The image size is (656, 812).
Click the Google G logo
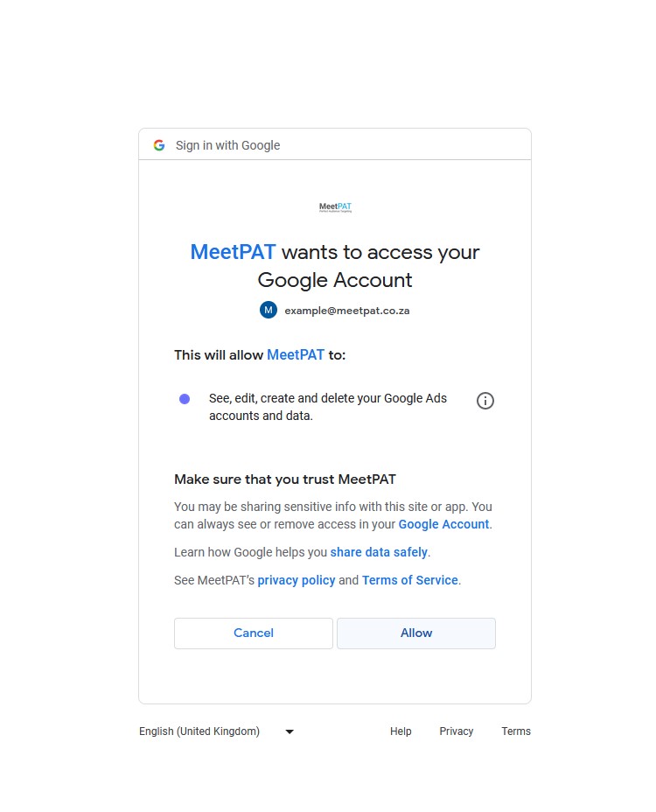[159, 145]
